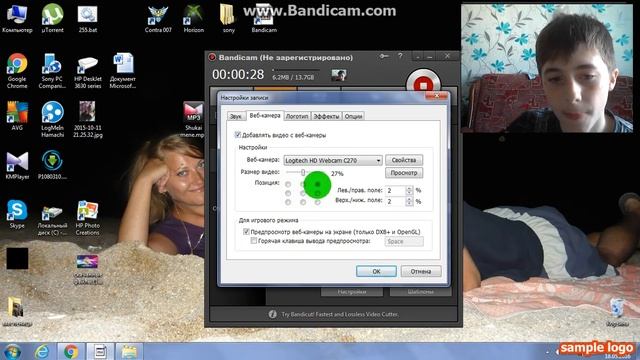The width and height of the screenshot is (640, 360).
Task: Open the Windows Start menu
Action: (13, 351)
